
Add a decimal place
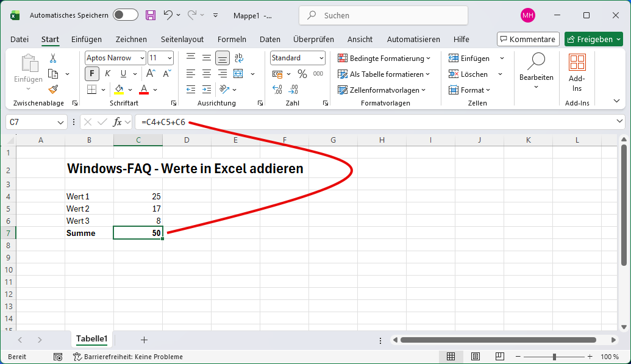pyautogui.click(x=277, y=90)
